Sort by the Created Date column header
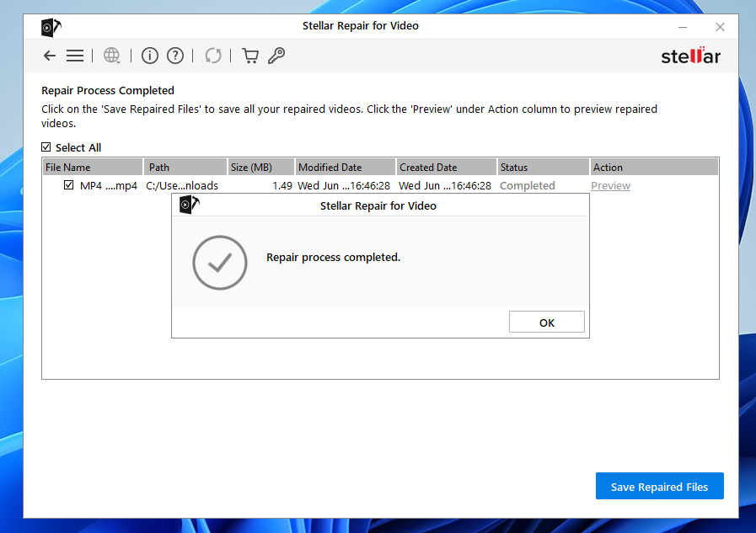Screen dimensions: 756x533 click(447, 167)
